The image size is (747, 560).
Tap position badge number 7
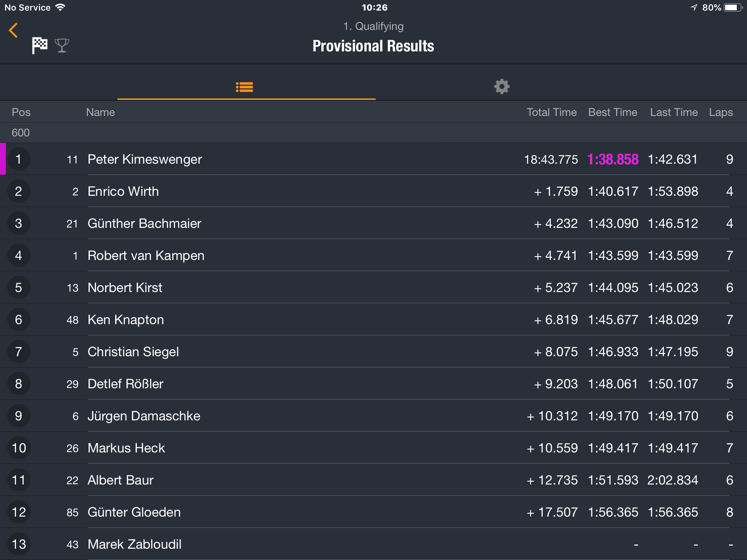[19, 351]
